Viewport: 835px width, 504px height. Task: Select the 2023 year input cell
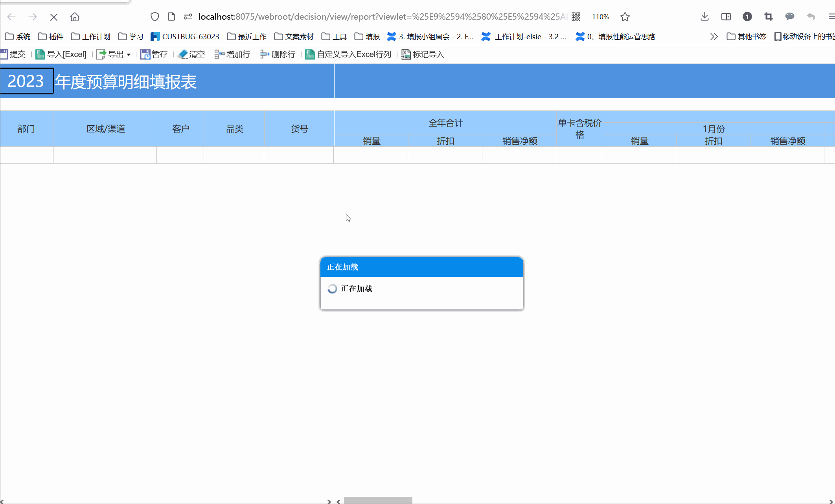point(26,81)
